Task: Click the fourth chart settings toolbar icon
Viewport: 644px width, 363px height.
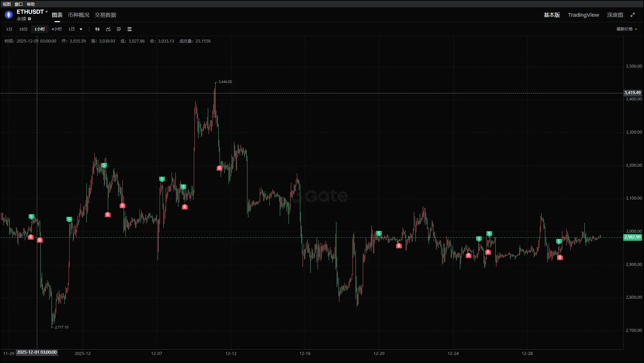Action: click(130, 29)
